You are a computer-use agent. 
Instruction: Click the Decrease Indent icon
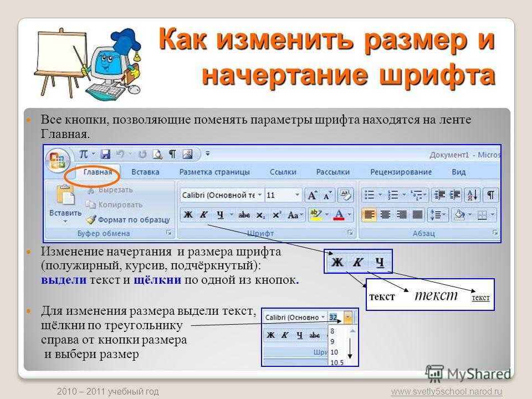[439, 195]
